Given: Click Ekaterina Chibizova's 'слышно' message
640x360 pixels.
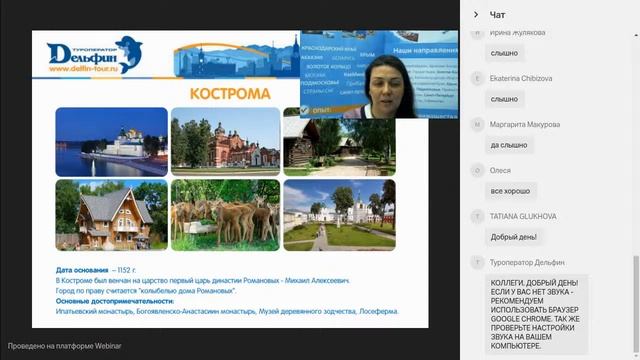Looking at the screenshot, I should [504, 99].
